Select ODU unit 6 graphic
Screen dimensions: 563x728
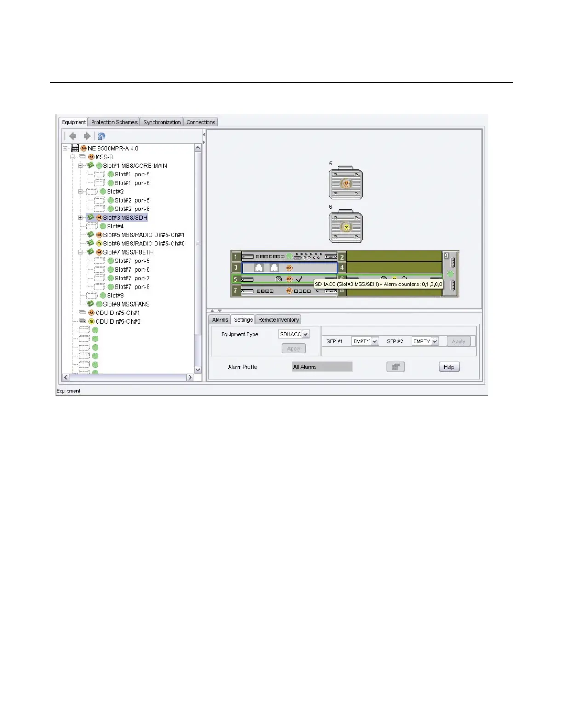coord(346,227)
